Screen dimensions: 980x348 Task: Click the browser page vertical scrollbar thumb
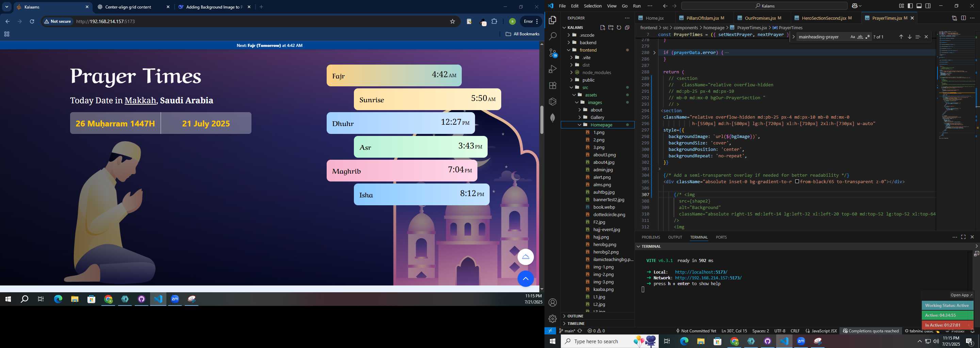(x=541, y=120)
